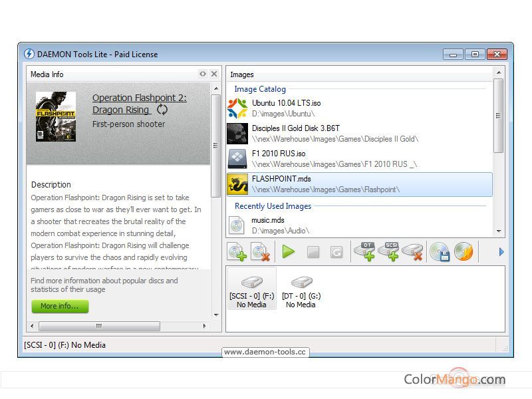Open Operation Flashpoint 2: Dragon Rising link
The height and width of the screenshot is (399, 532).
pos(140,104)
